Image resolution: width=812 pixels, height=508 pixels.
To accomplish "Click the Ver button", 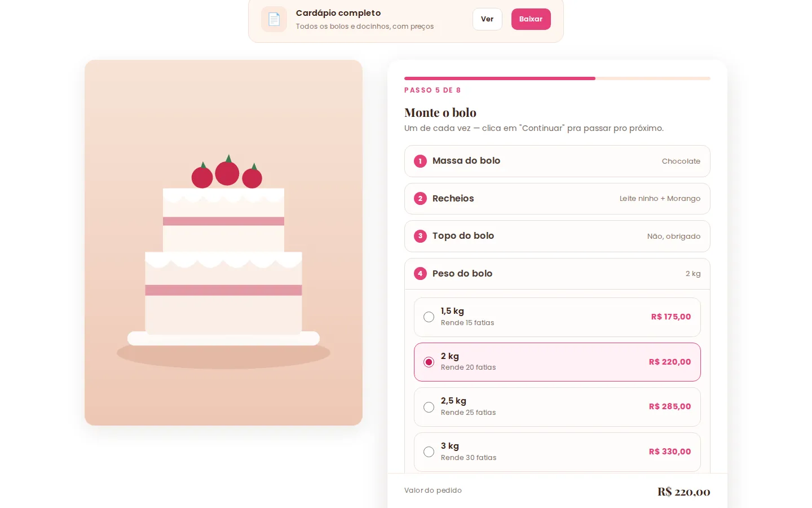I will click(x=487, y=19).
